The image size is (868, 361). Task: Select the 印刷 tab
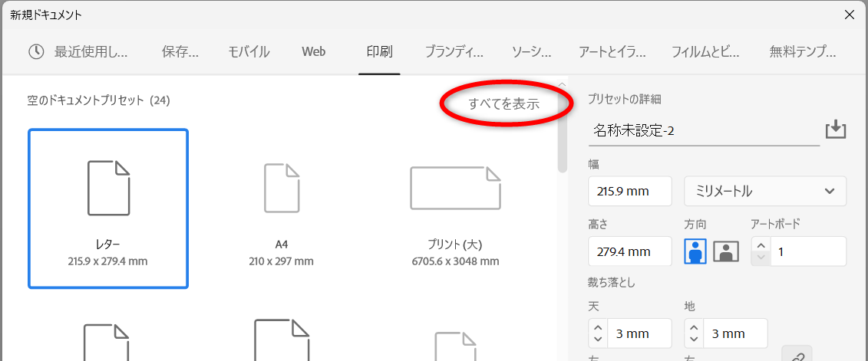(x=379, y=52)
